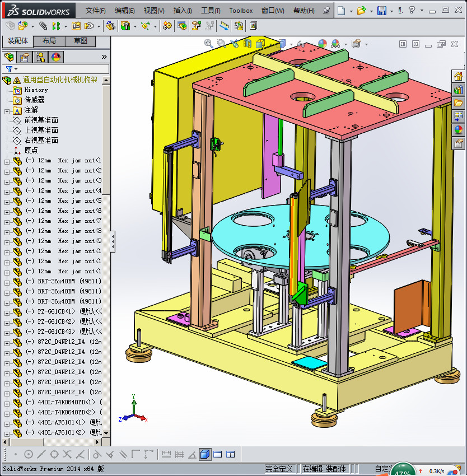
Task: Expand the first 12mm Hex jam nut component
Action: [7, 161]
